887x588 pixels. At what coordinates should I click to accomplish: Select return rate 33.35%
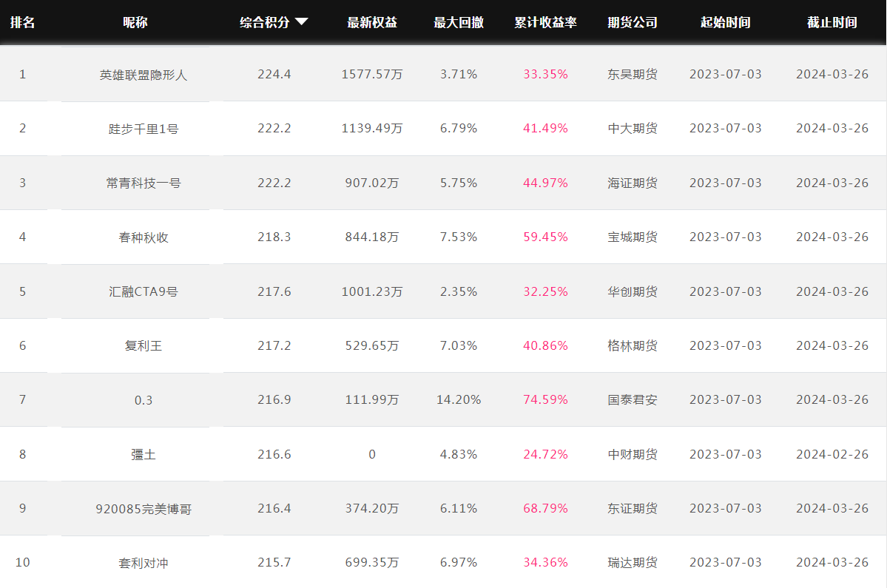(545, 74)
